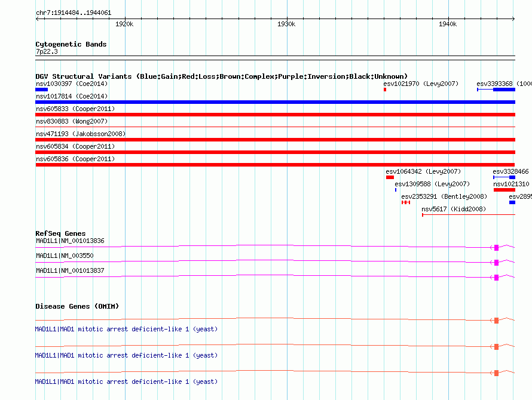Click the nsv1030397 (Coe2014) label text
Viewport: 532px width, 400px height.
(72, 84)
